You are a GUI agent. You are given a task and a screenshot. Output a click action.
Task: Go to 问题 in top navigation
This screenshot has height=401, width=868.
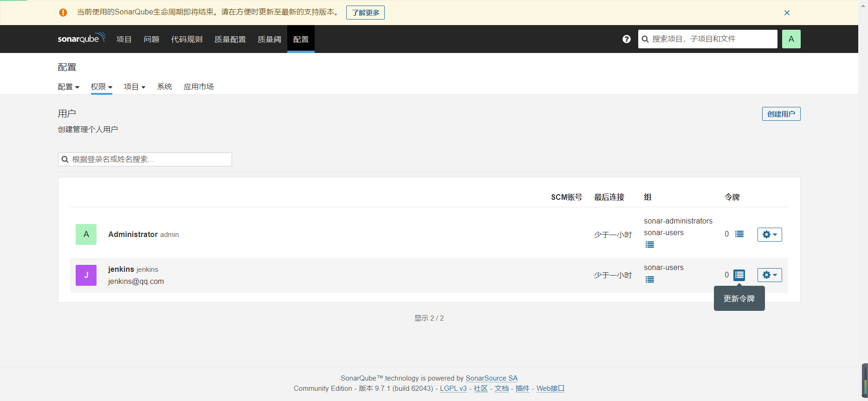click(x=151, y=39)
